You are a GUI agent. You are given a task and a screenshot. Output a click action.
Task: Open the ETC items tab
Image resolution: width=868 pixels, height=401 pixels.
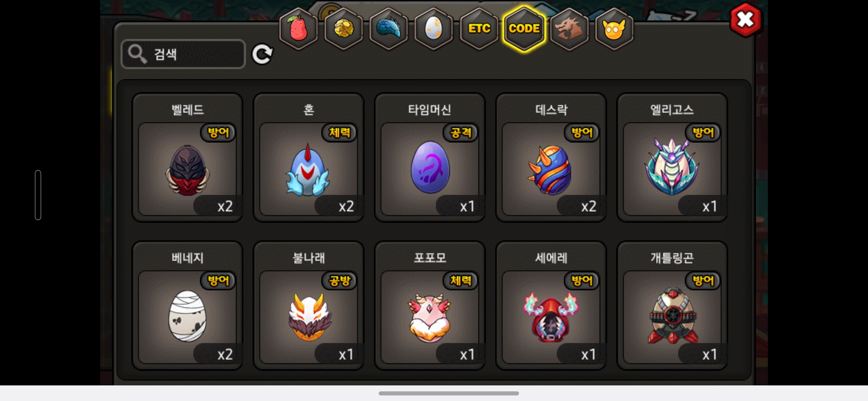pyautogui.click(x=479, y=29)
